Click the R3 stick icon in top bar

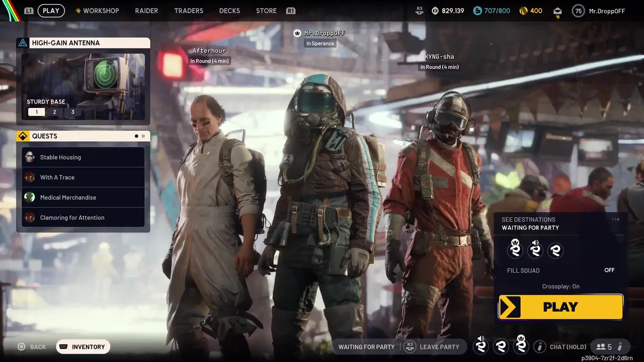click(420, 11)
